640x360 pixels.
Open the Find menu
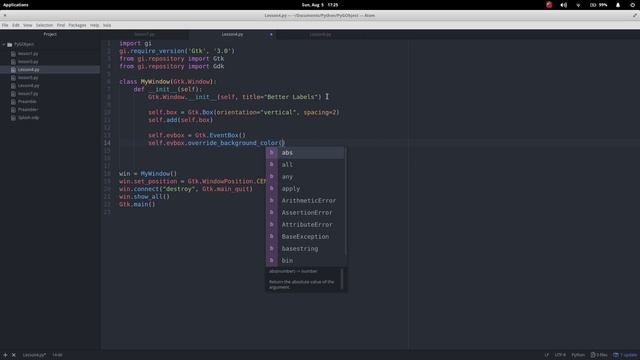coord(61,25)
